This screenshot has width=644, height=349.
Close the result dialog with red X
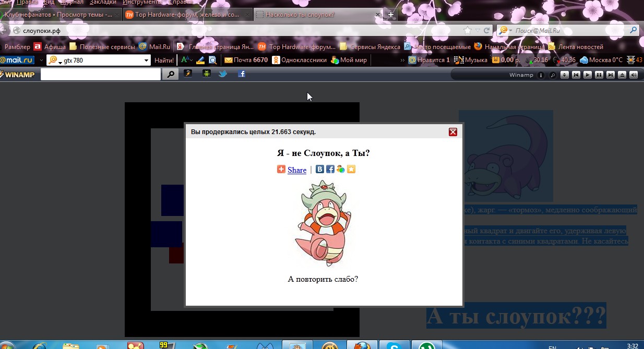coord(453,132)
